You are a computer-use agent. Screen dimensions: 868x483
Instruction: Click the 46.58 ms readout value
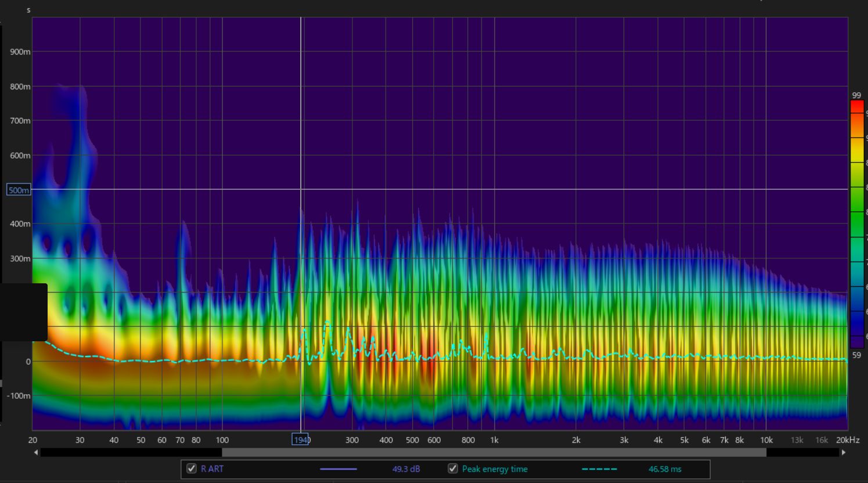coord(665,469)
